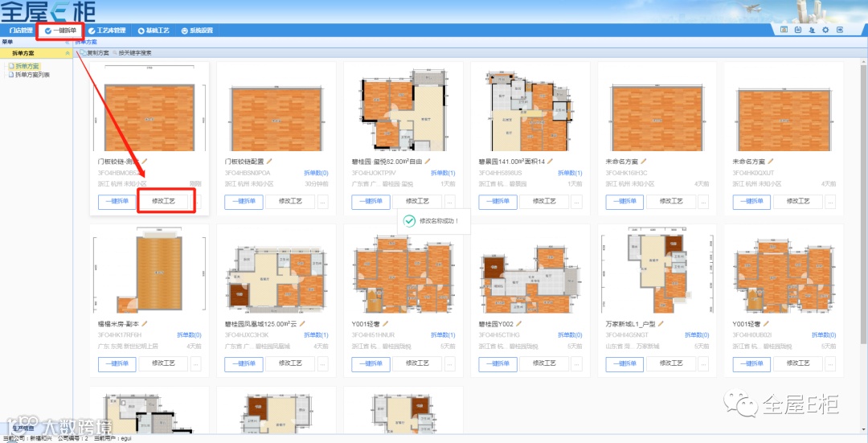Open more options (...) on 3FO4HK16IH3C card
The height and width of the screenshot is (443, 868).
coord(703,202)
